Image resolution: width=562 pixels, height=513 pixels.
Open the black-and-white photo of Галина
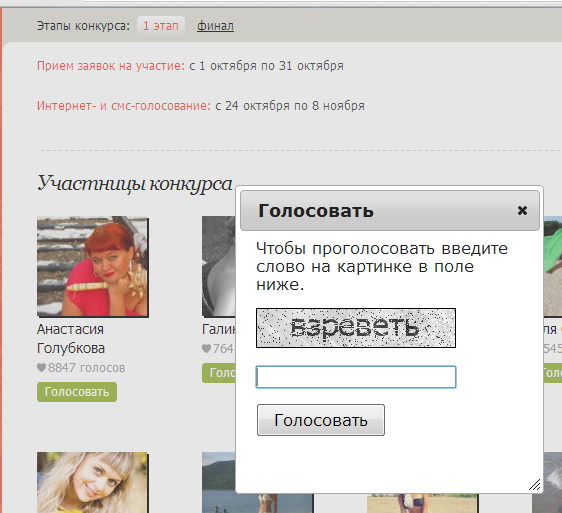point(219,266)
